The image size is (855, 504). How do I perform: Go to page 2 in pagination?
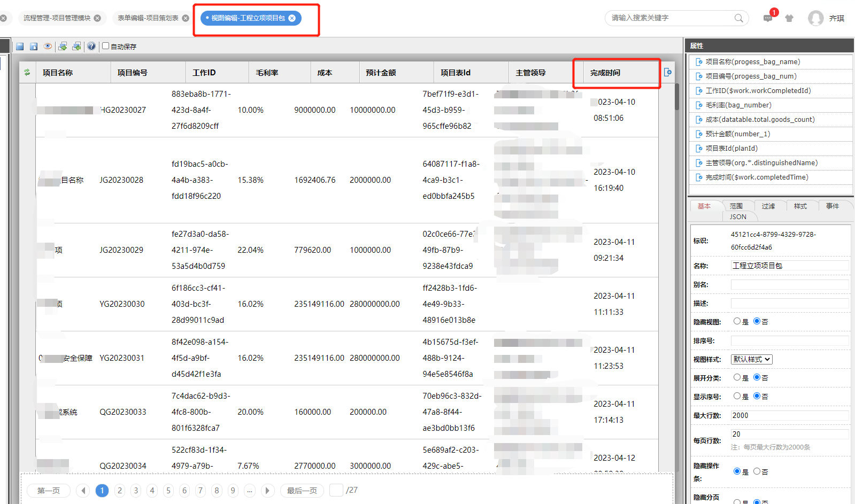click(x=120, y=491)
